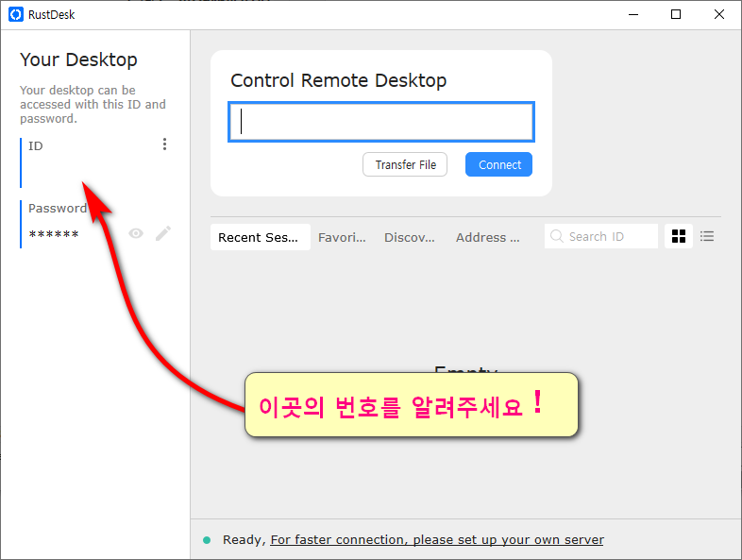Minimize the RustDesk window
742x560 pixels.
pos(632,14)
